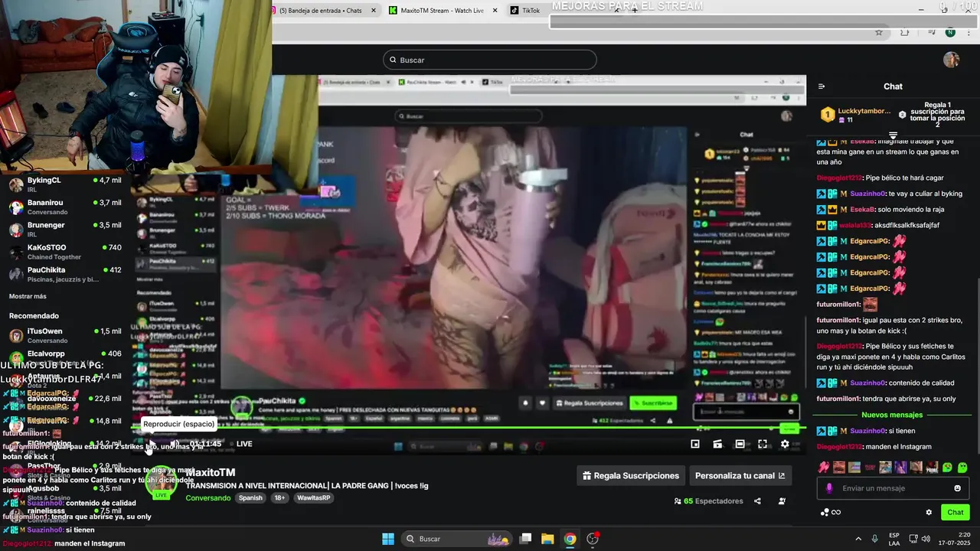Show hidden system tray icons
This screenshot has height=551, width=980.
857,539
